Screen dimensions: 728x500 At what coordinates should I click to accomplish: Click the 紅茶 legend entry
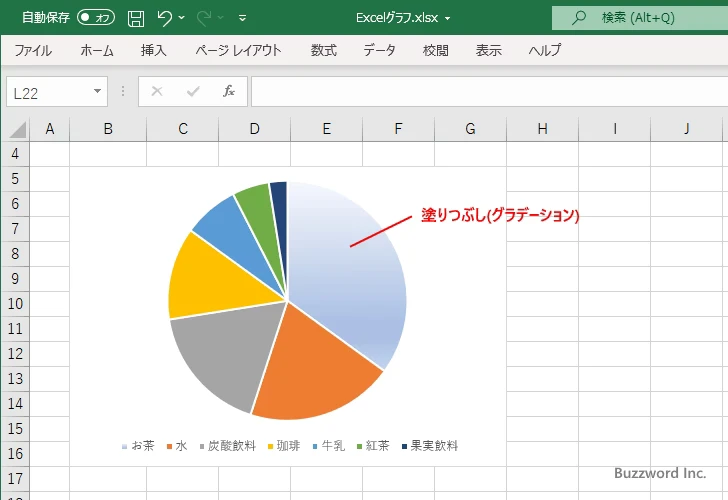[373, 446]
